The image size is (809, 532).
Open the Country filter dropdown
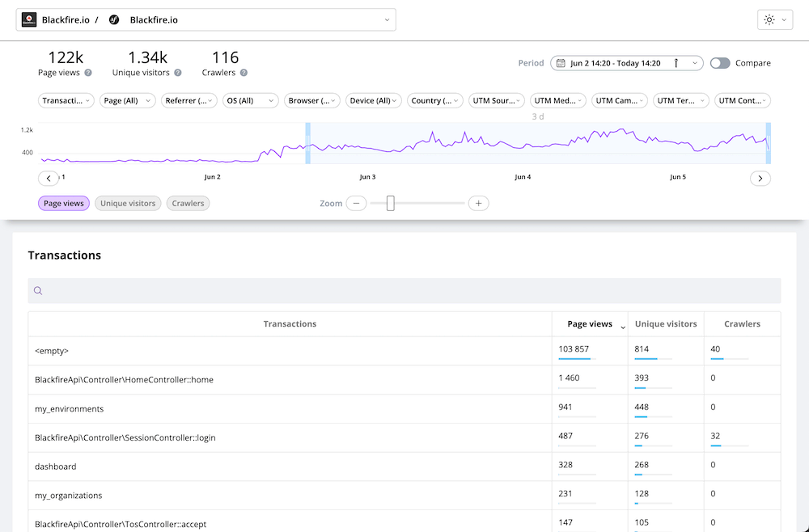pyautogui.click(x=435, y=100)
